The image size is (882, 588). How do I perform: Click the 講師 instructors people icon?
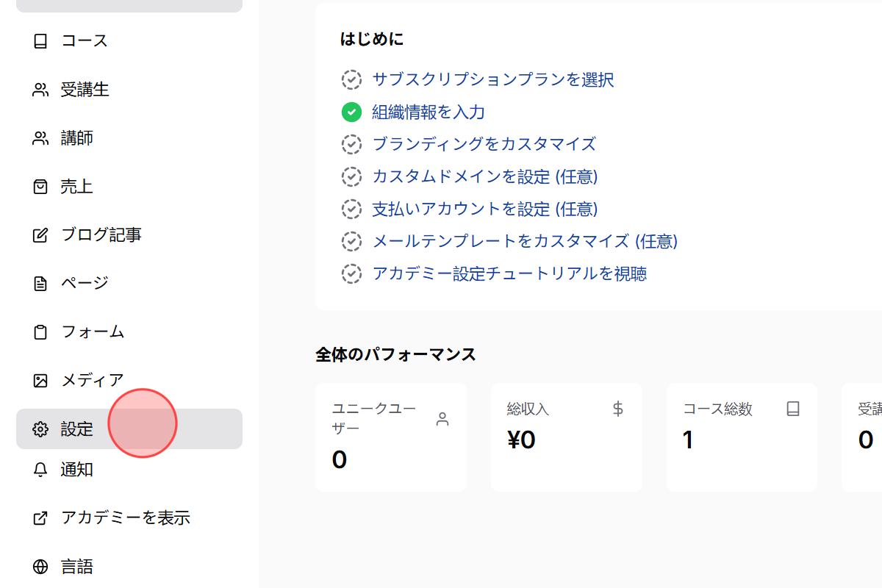pyautogui.click(x=40, y=137)
